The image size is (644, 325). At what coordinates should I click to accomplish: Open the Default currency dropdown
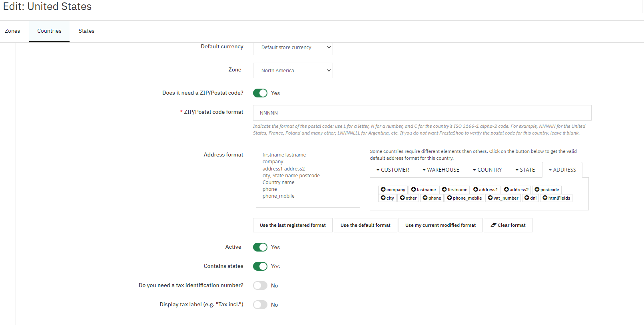click(x=293, y=48)
